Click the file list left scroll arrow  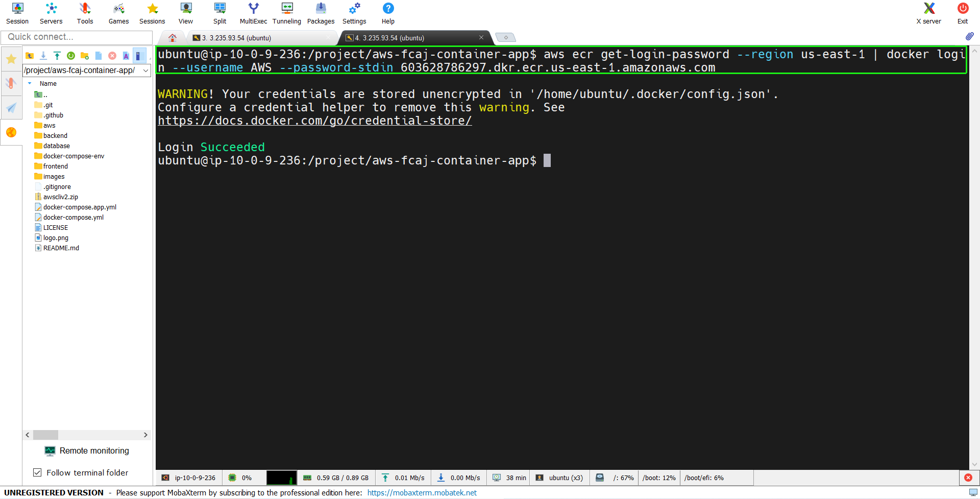pyautogui.click(x=28, y=435)
